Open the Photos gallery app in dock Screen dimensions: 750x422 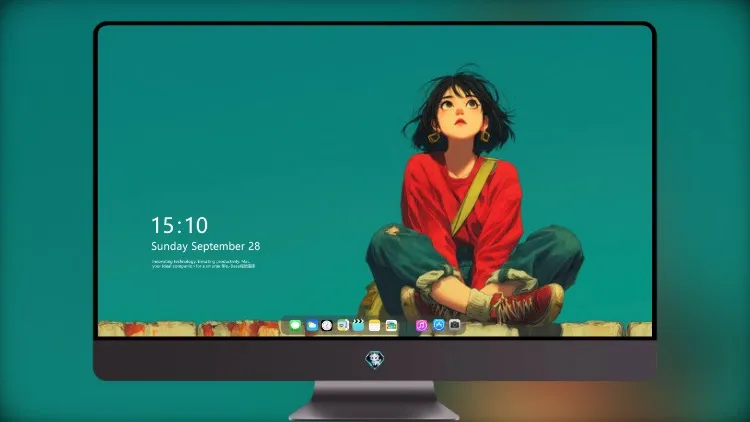tap(391, 326)
